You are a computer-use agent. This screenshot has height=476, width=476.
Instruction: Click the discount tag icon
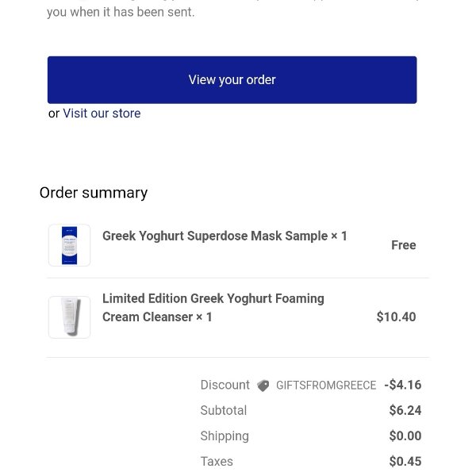(263, 386)
